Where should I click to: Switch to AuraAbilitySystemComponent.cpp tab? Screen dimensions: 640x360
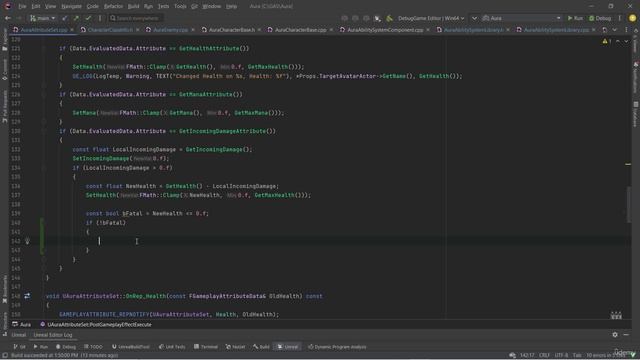click(385, 30)
